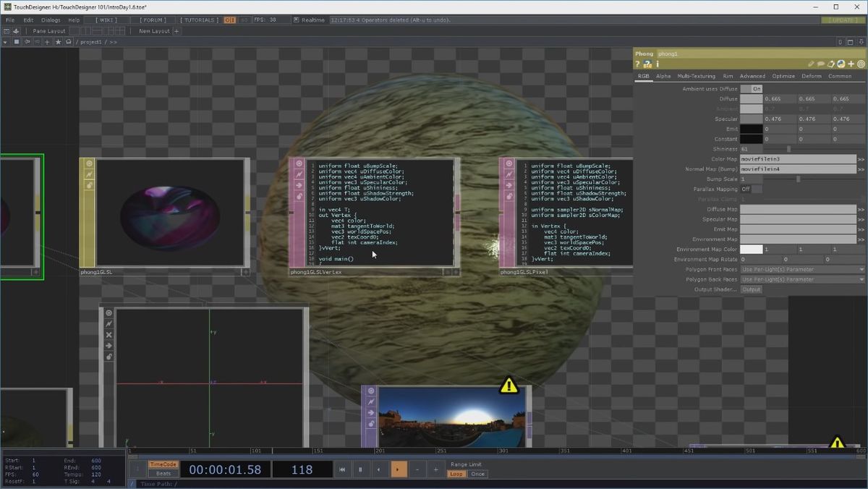Click the yellow warning icon on panorama node
This screenshot has height=489, width=868.
[509, 386]
